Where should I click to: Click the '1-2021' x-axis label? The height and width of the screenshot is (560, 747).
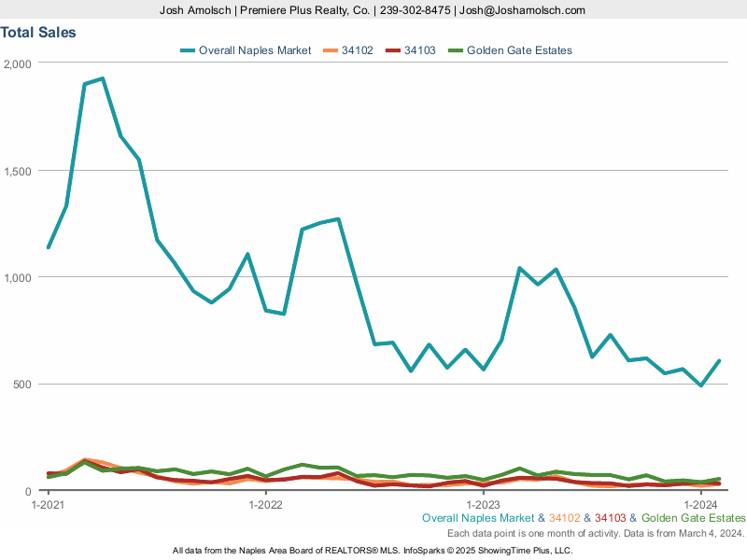(x=49, y=505)
